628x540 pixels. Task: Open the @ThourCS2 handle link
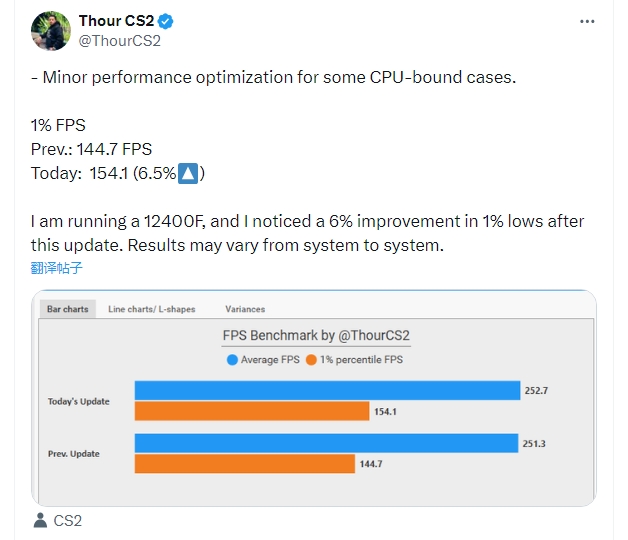click(x=120, y=41)
